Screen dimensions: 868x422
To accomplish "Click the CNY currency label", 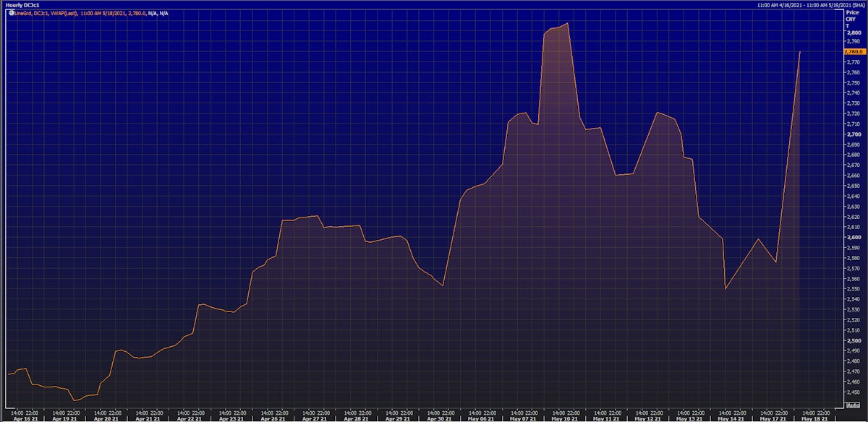I will [850, 19].
